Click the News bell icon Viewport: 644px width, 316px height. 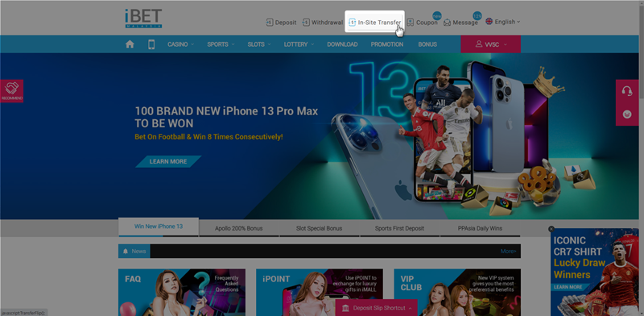click(x=126, y=251)
